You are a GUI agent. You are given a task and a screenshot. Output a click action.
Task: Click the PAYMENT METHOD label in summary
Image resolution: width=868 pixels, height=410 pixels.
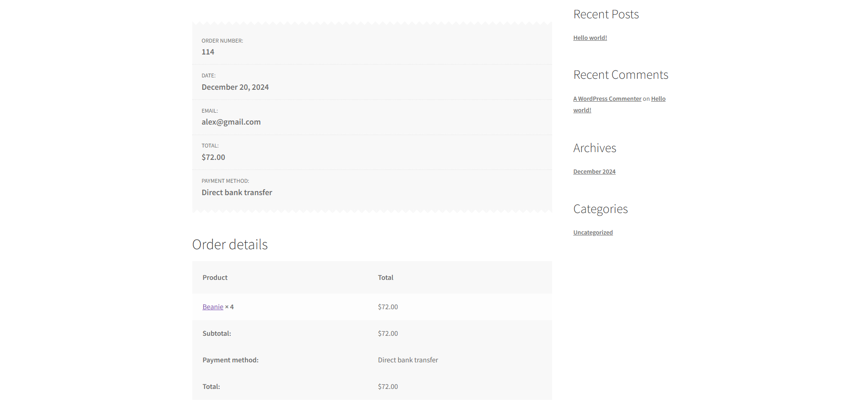pos(225,181)
